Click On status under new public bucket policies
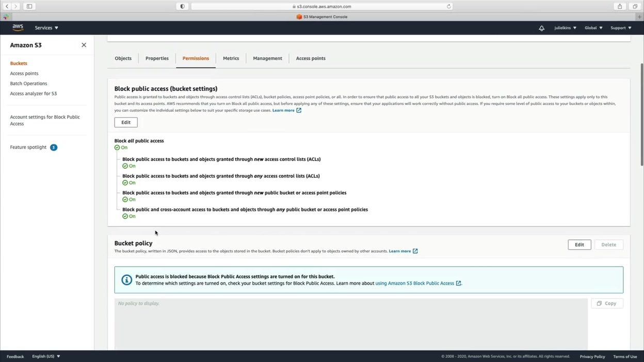The width and height of the screenshot is (644, 362). pos(129,200)
